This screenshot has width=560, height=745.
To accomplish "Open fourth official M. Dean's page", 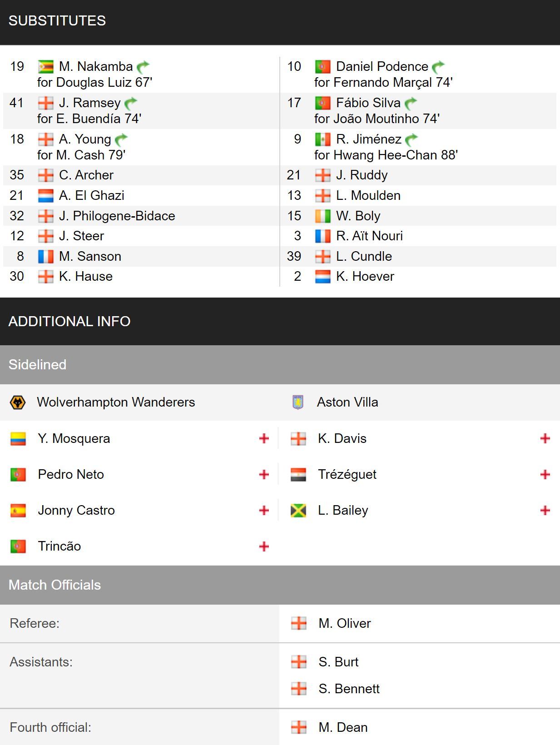I will pos(343,727).
